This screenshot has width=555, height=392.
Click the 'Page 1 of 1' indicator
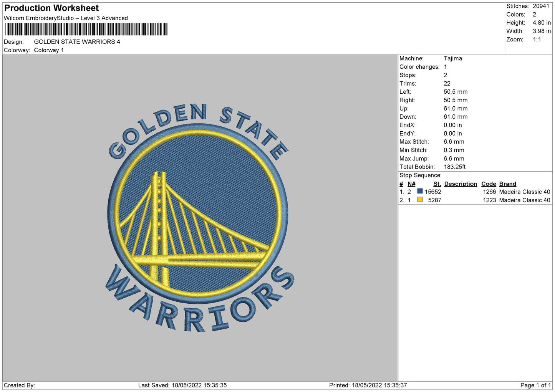pyautogui.click(x=535, y=385)
